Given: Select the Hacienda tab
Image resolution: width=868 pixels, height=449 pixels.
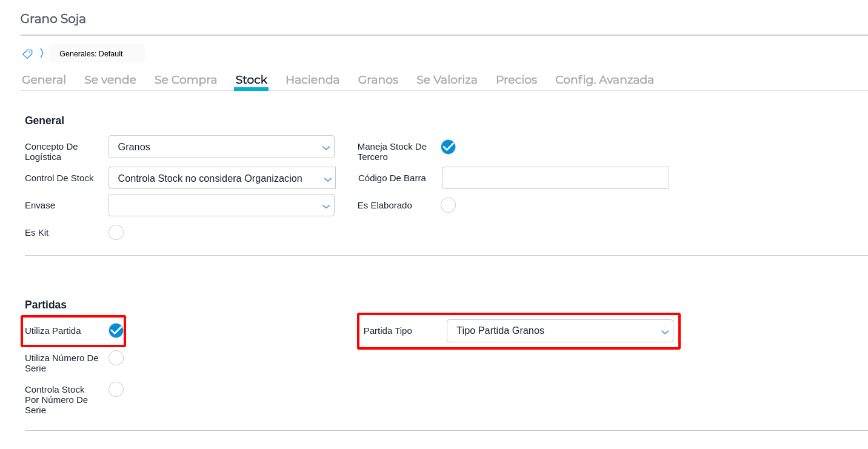Looking at the screenshot, I should pyautogui.click(x=312, y=80).
